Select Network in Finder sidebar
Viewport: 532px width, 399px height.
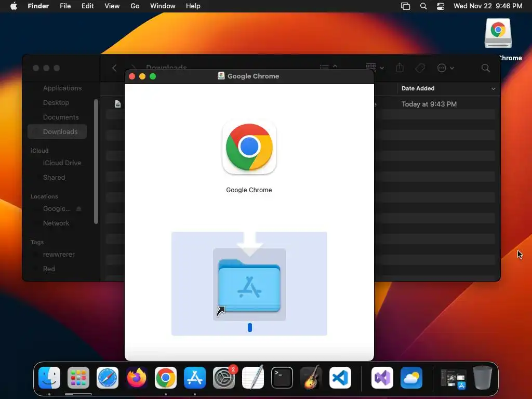56,223
